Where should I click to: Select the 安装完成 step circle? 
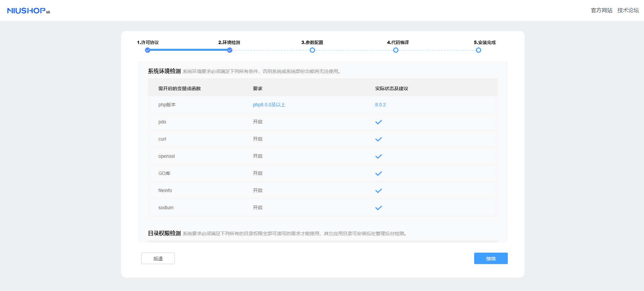click(x=479, y=50)
